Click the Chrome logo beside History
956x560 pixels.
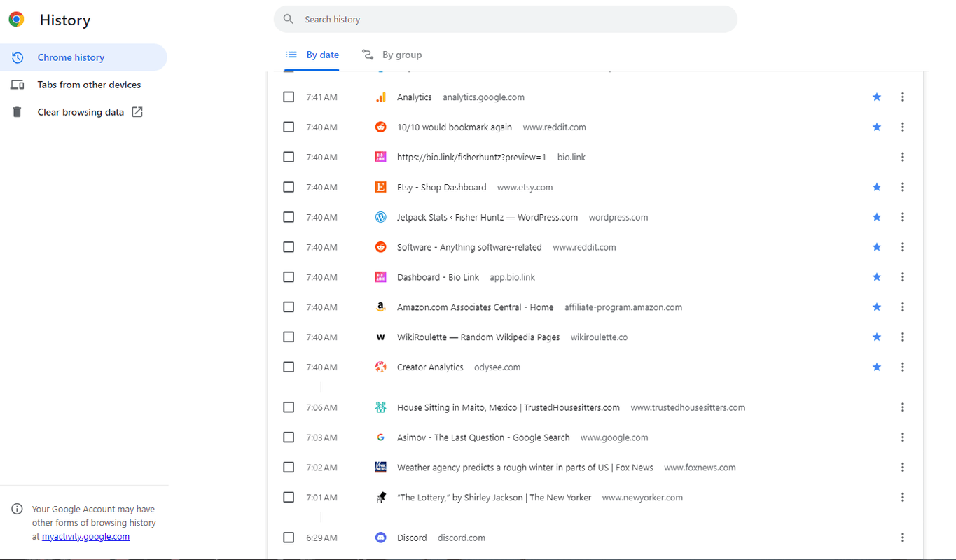click(x=16, y=20)
